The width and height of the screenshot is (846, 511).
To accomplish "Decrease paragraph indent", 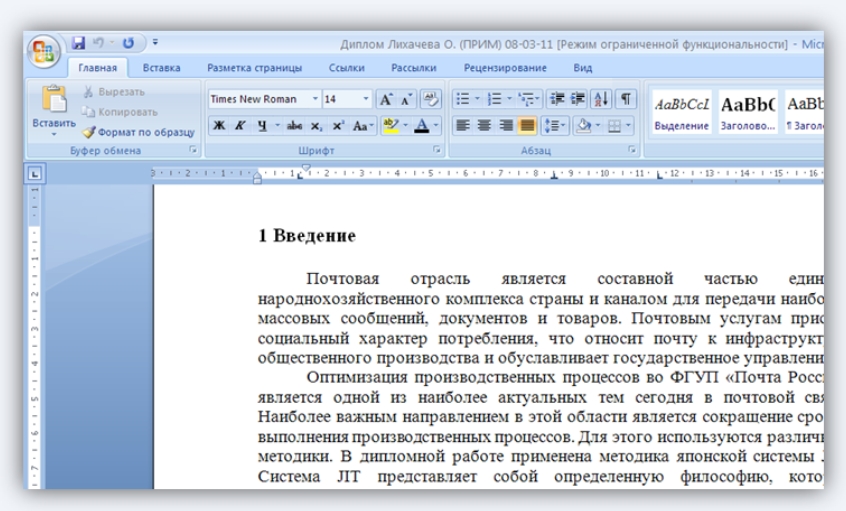I will pos(556,99).
